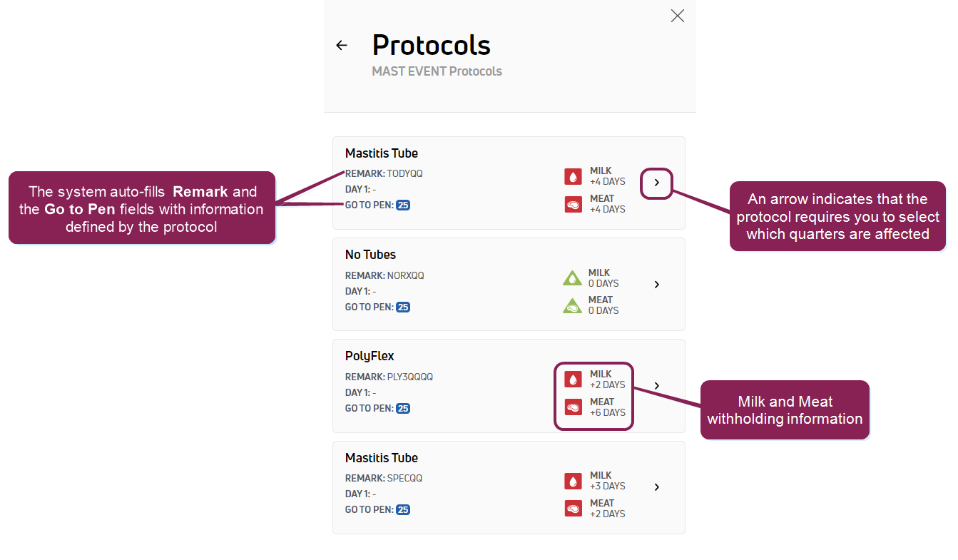Select the No Tubes protocol title

(370, 255)
